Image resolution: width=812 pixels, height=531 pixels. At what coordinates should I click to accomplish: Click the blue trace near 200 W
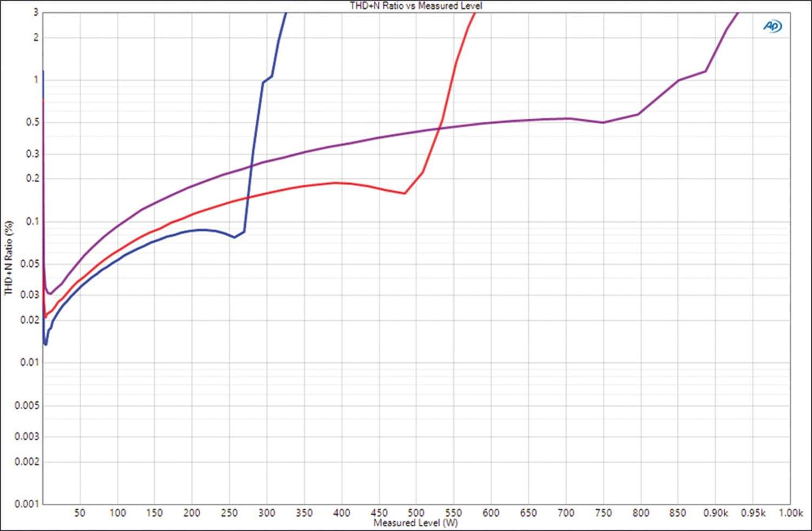192,231
